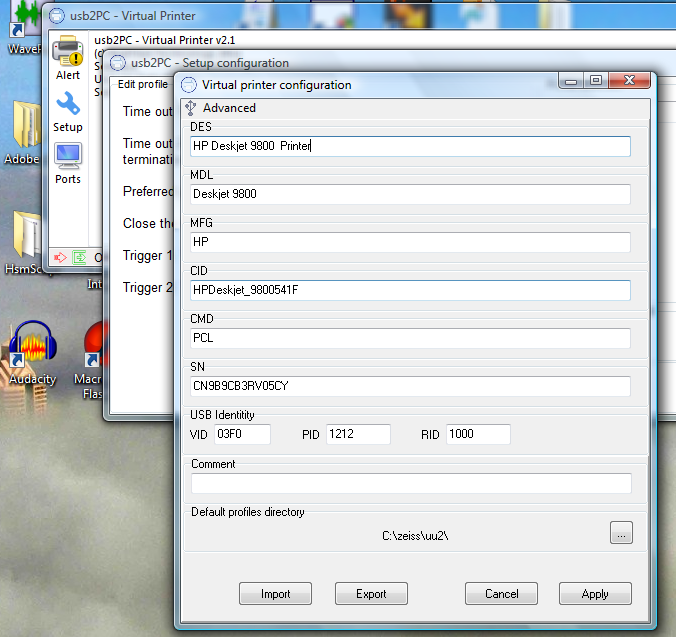Click the MFG field containing HP
Viewport: 676px width, 637px height.
pos(410,242)
